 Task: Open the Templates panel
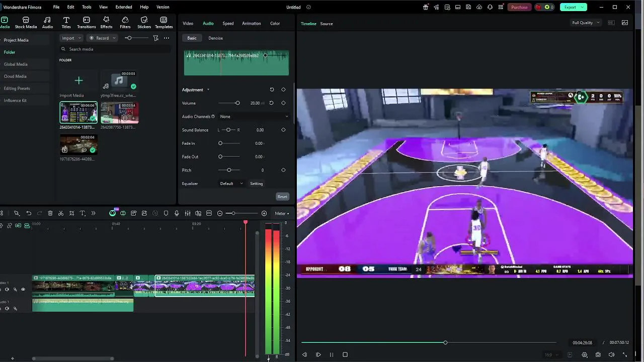click(x=164, y=23)
